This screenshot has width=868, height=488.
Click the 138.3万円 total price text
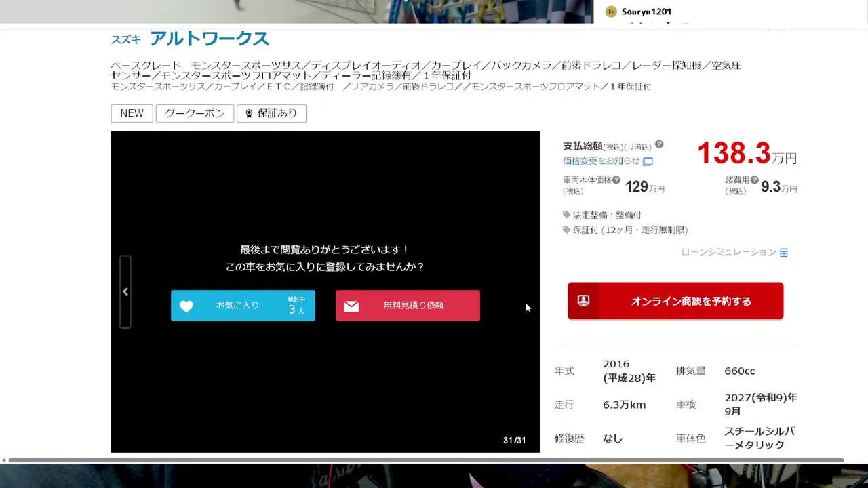pos(747,154)
